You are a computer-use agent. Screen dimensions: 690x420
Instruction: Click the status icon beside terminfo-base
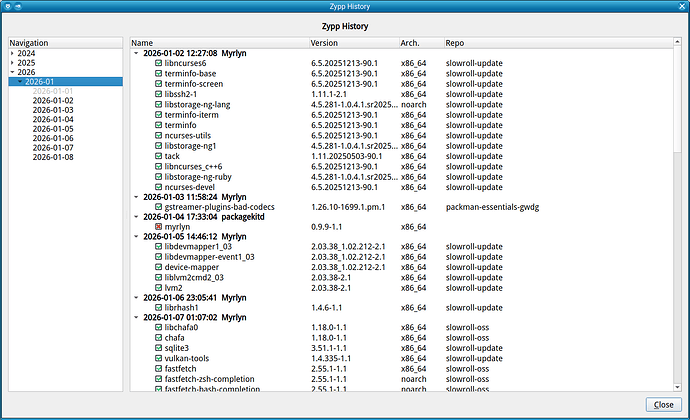pos(158,73)
